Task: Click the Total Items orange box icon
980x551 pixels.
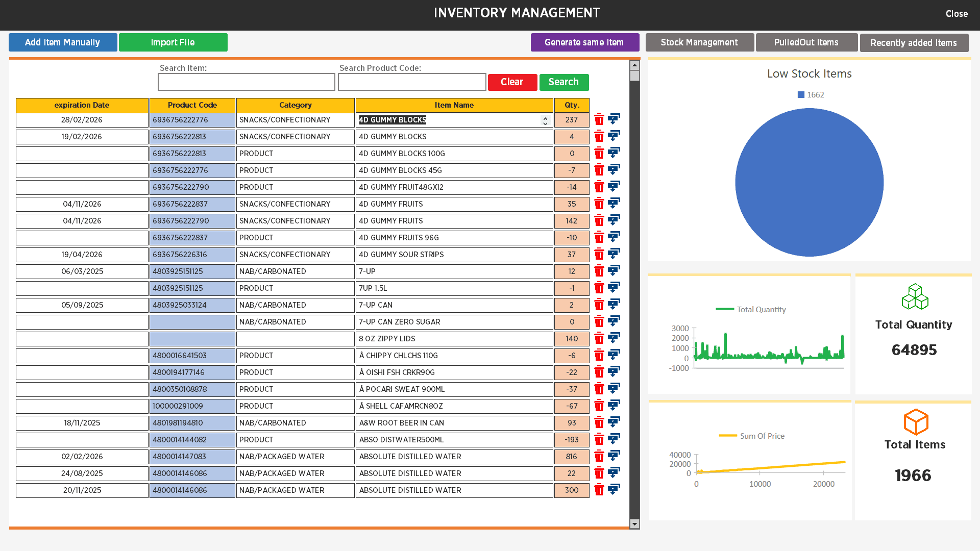Action: pos(916,422)
